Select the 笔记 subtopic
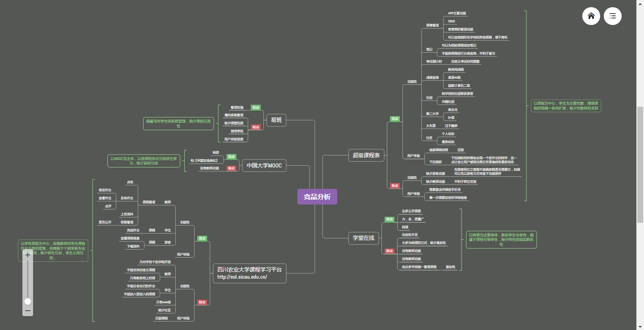This screenshot has height=330, width=644. (x=429, y=49)
